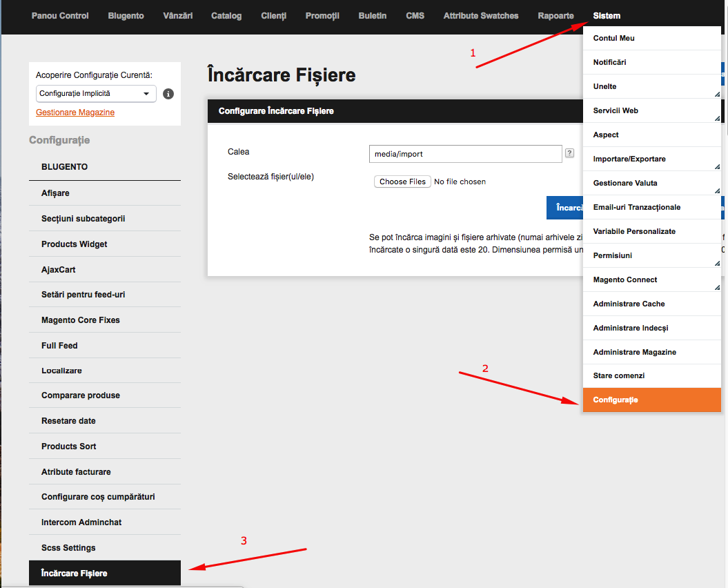Expand the Gestionare Valuta submenu
728x588 pixels.
651,183
